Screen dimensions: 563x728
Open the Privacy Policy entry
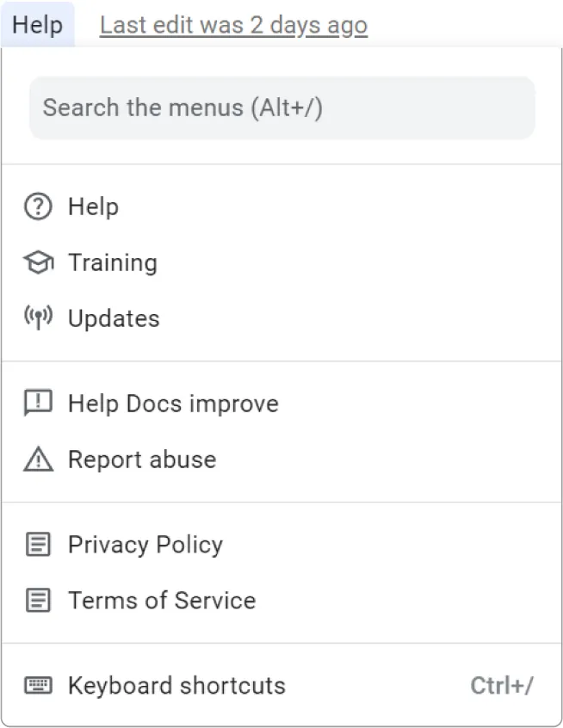tap(145, 544)
